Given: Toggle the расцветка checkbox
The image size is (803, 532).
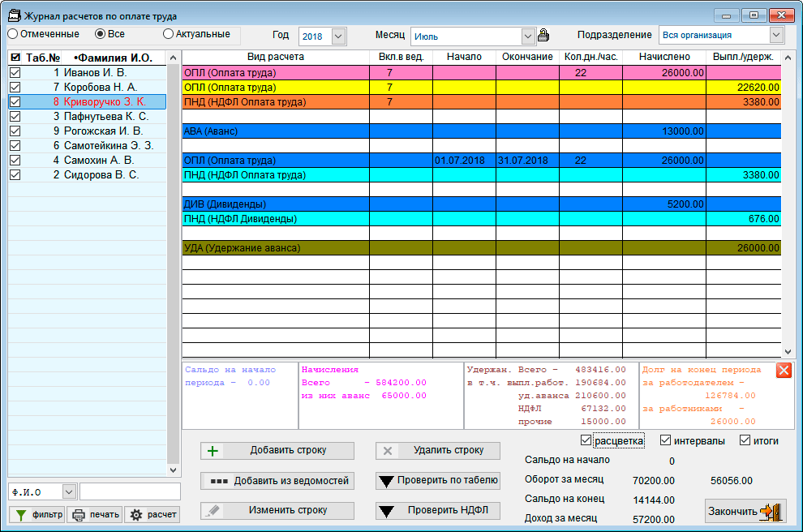Looking at the screenshot, I should point(586,440).
